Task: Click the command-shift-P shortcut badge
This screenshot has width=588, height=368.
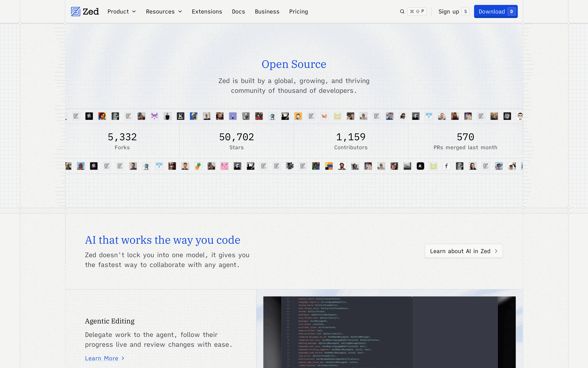Action: 417,11
